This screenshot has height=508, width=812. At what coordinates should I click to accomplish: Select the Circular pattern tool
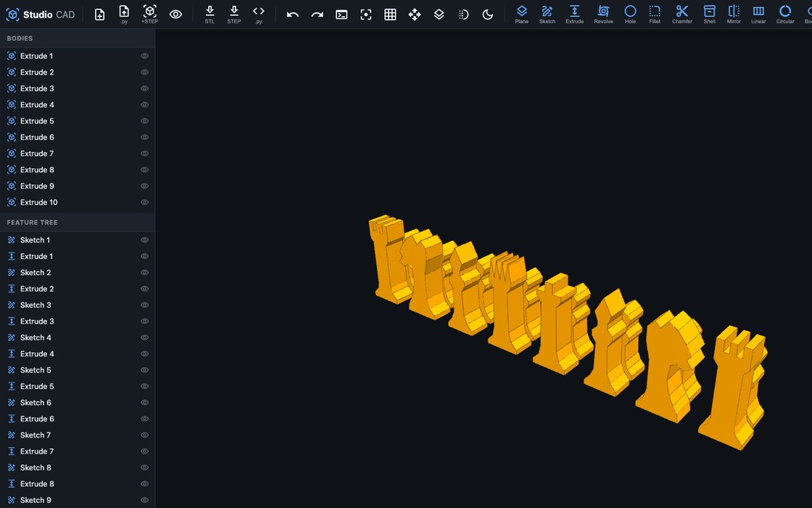click(x=785, y=14)
